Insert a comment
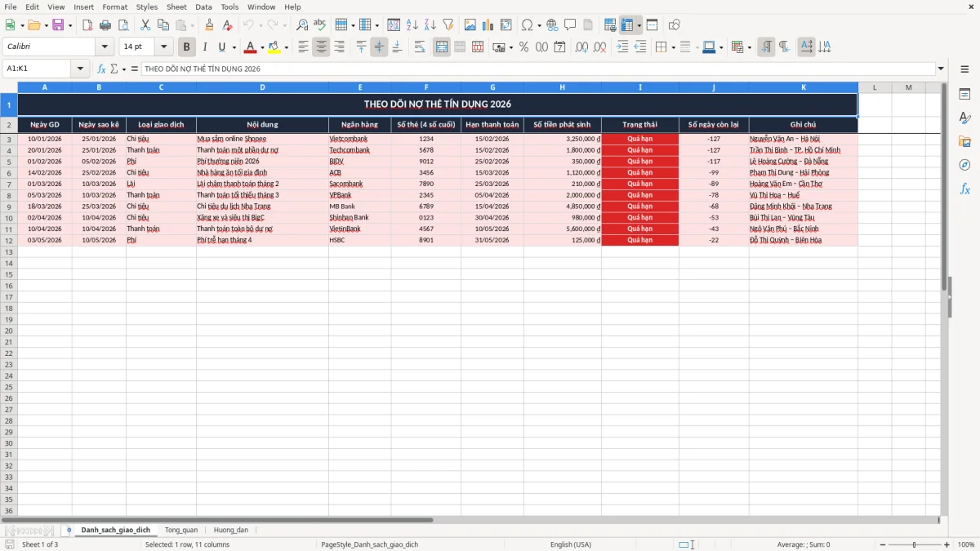This screenshot has height=551, width=980. coord(571,25)
